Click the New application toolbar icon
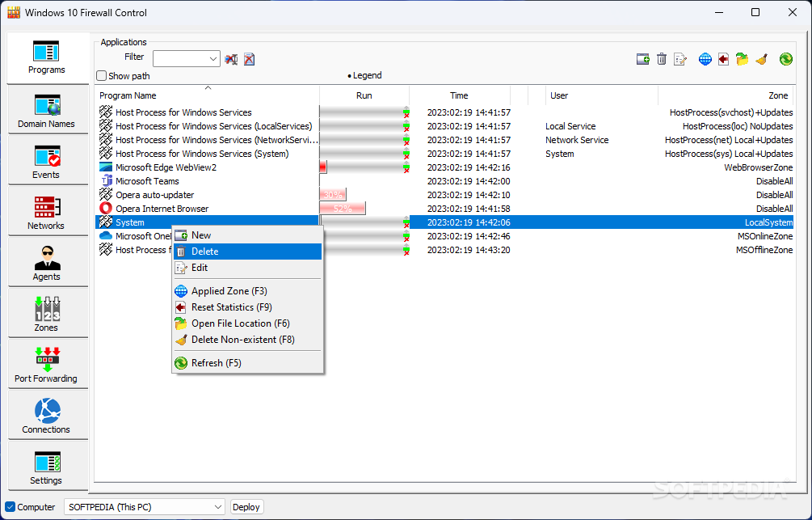812x520 pixels. (642, 59)
